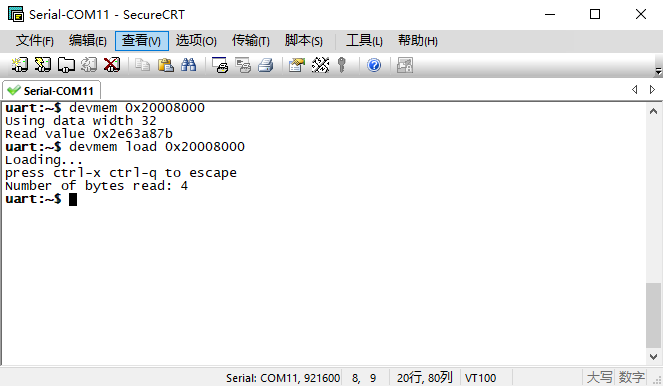The width and height of the screenshot is (663, 386).
Task: Click the scrollbar down arrow
Action: tap(653, 356)
